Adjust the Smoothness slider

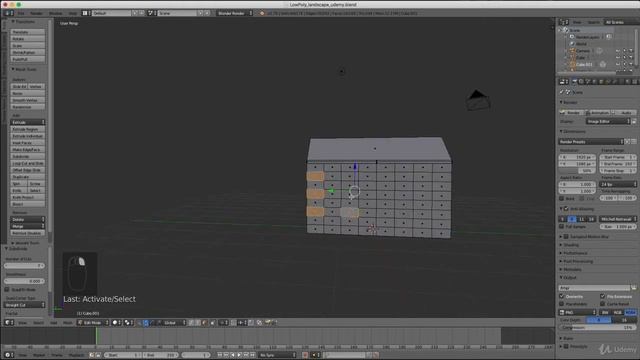pos(24,281)
